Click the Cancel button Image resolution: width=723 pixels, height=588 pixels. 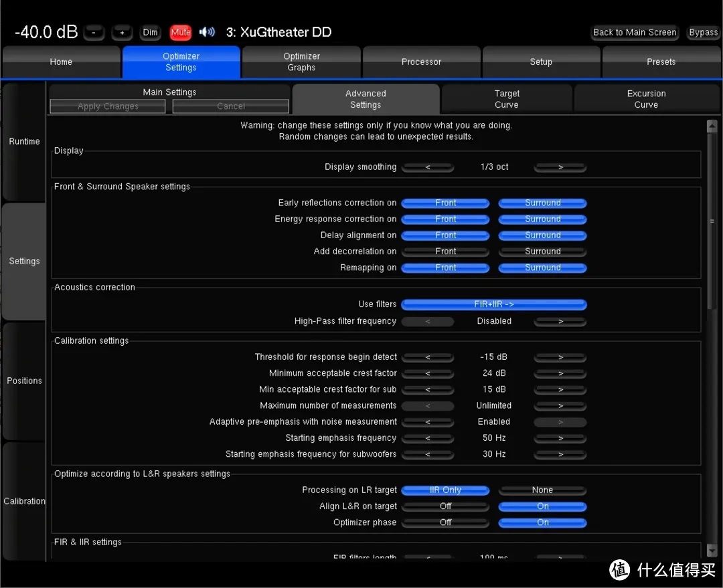pyautogui.click(x=230, y=106)
